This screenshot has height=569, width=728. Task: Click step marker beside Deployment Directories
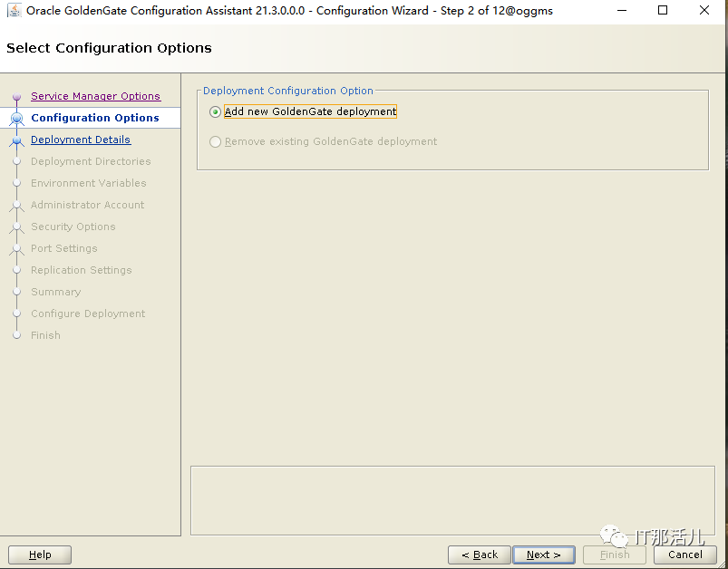pos(16,161)
